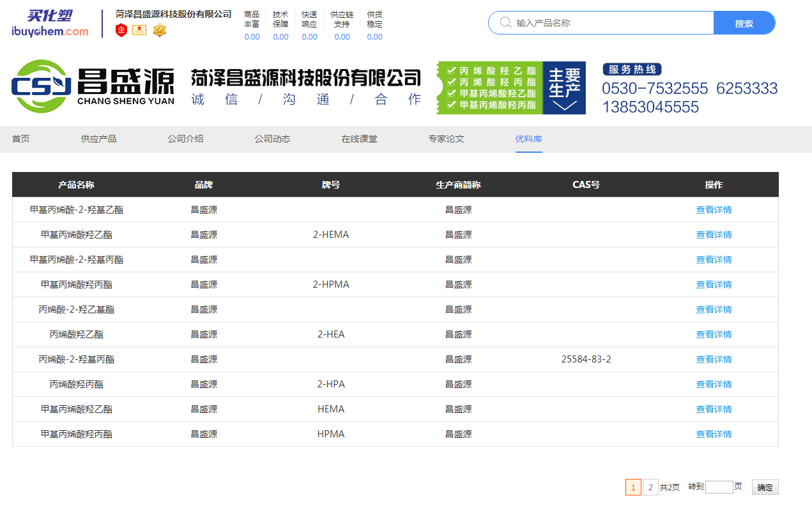Viewport: 812px width, 514px height.
Task: Go to page 1 in pagination
Action: tap(633, 487)
